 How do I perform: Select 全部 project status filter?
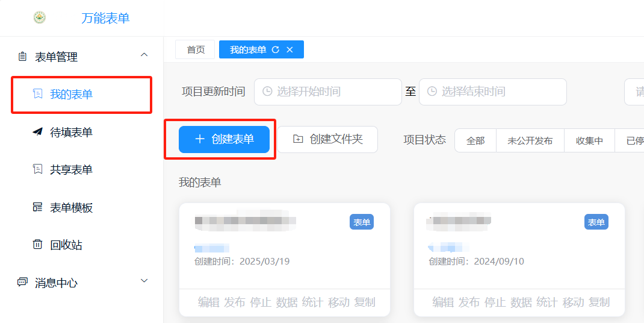(x=475, y=141)
